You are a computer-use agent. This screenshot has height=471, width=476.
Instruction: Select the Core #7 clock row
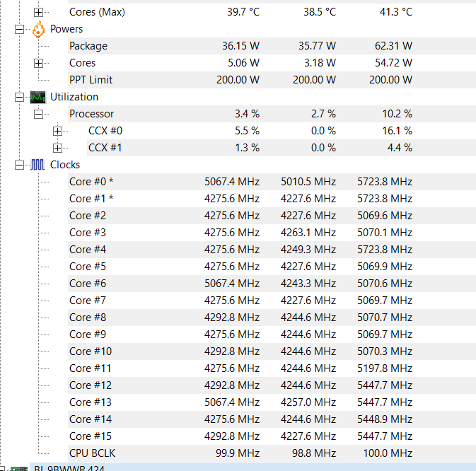click(272, 301)
